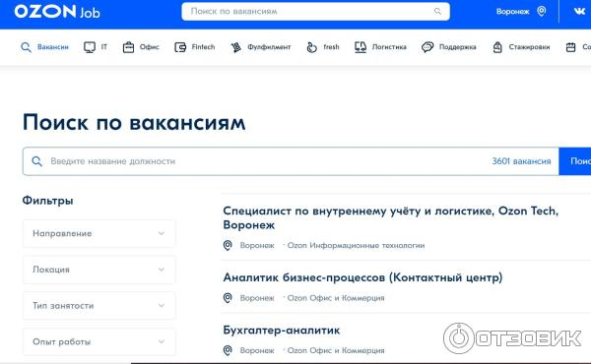Click the Стажировки category icon
This screenshot has width=591, height=364.
click(x=497, y=47)
